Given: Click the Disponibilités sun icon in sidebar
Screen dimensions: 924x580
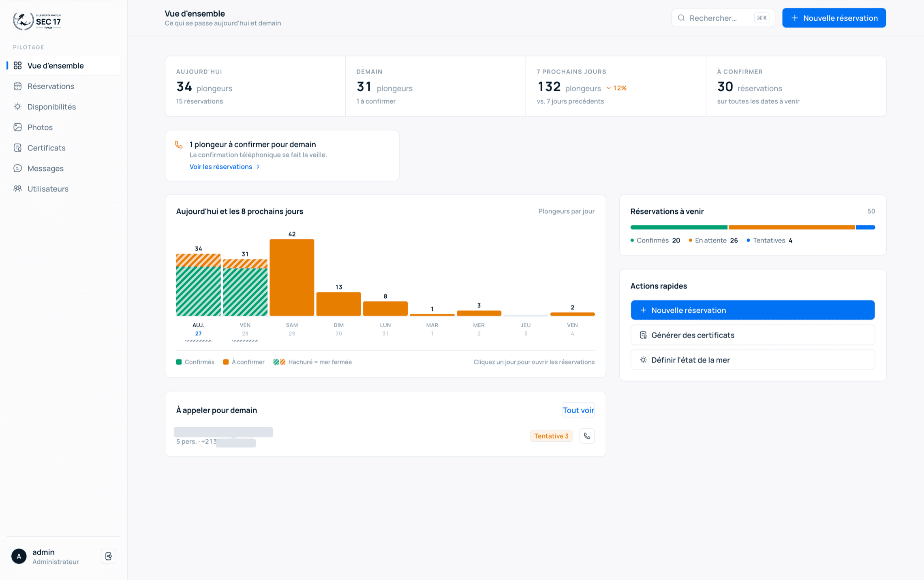Looking at the screenshot, I should click(x=17, y=107).
